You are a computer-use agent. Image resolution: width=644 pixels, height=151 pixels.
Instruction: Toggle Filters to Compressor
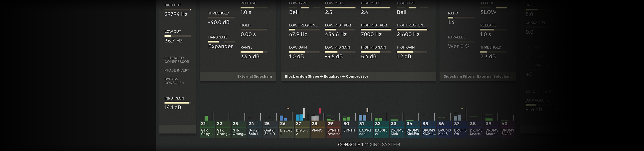[x=177, y=60]
